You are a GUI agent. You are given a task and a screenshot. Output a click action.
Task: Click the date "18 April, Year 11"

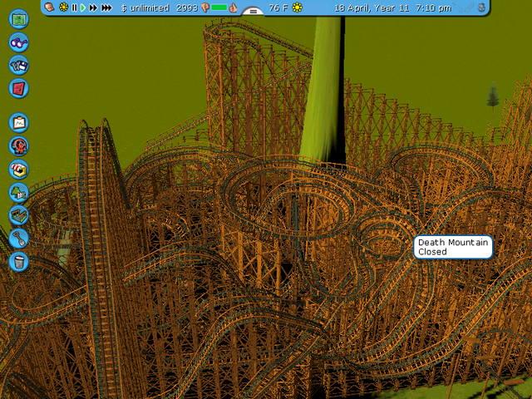[x=372, y=7]
